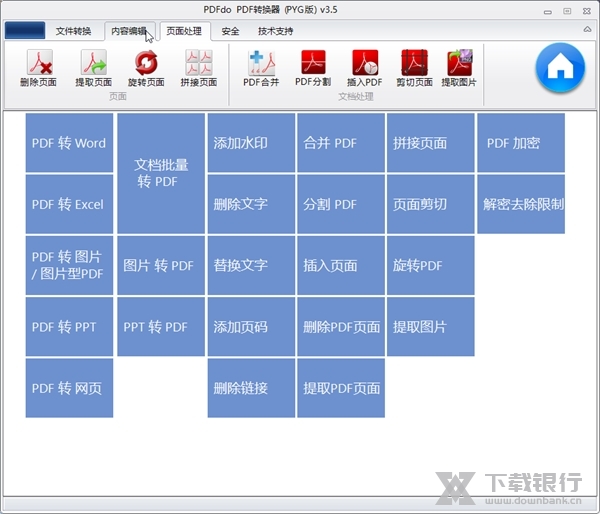
Task: Minimize the PDFdo window
Action: [548, 12]
